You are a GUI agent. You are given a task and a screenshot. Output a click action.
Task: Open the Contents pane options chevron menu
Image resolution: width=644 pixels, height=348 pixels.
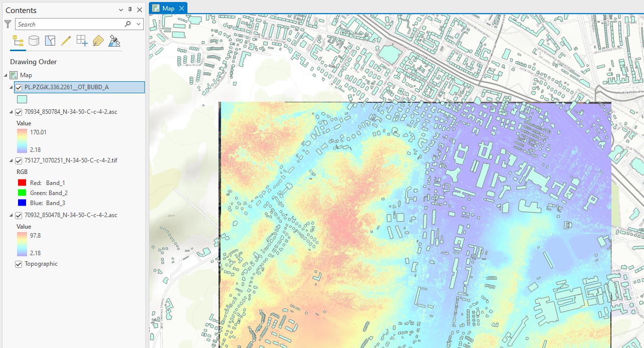point(121,10)
